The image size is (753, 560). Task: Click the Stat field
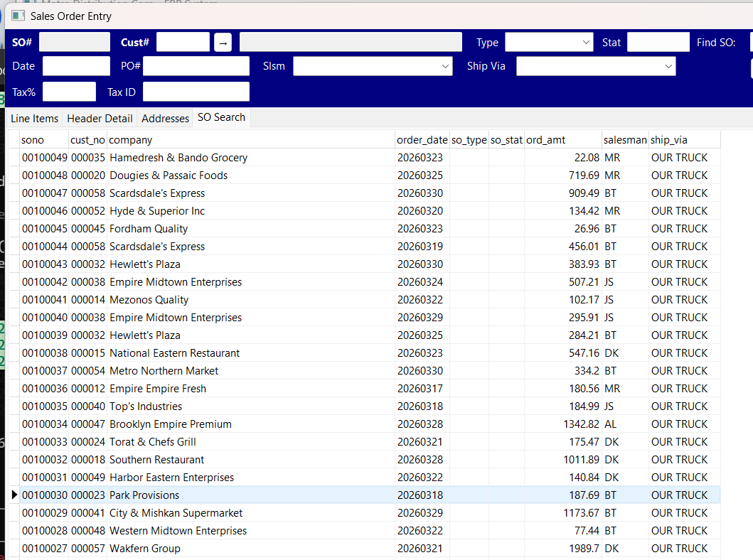point(658,42)
